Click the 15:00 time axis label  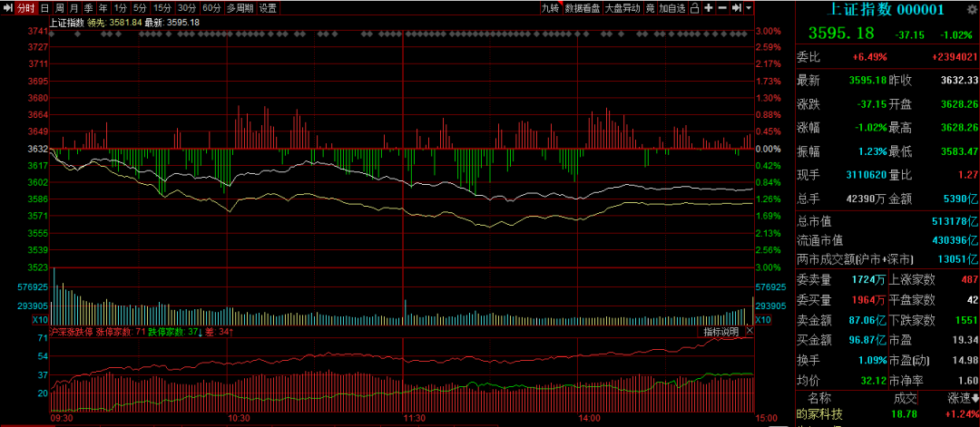766,418
